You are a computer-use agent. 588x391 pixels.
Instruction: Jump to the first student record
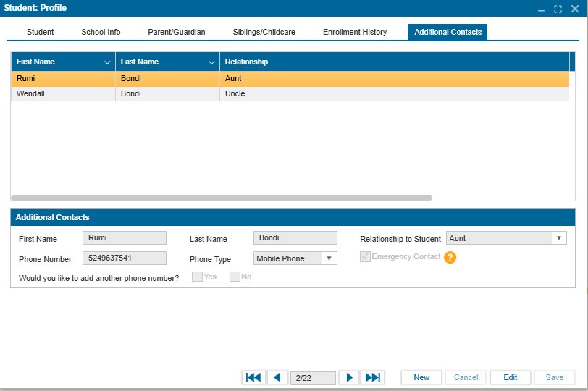click(x=253, y=377)
